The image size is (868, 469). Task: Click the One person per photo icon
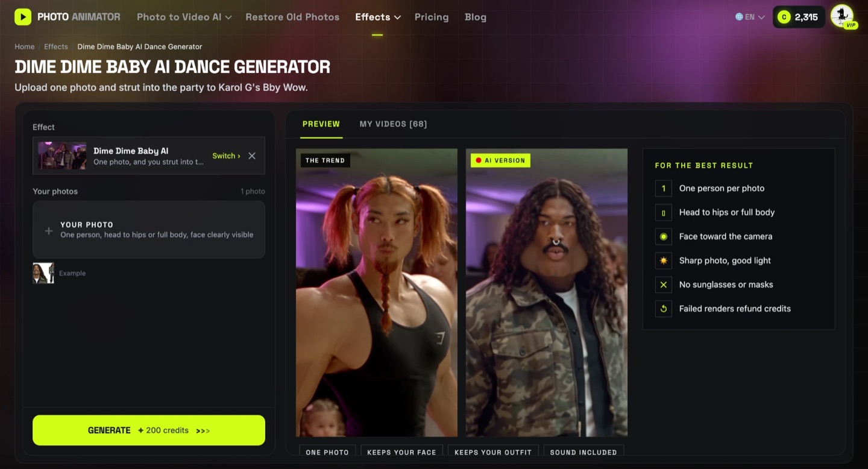(x=663, y=188)
